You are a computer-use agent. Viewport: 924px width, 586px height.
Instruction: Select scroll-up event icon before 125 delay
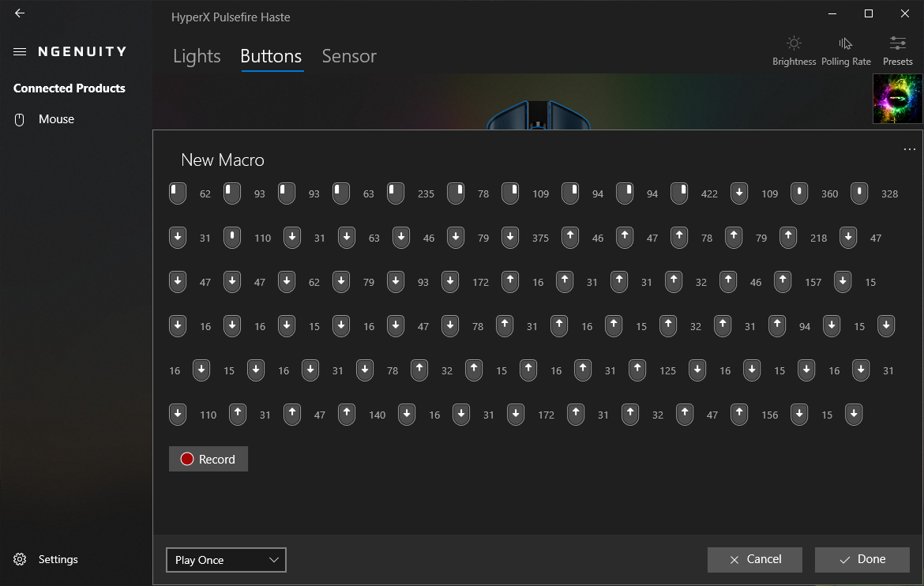637,370
